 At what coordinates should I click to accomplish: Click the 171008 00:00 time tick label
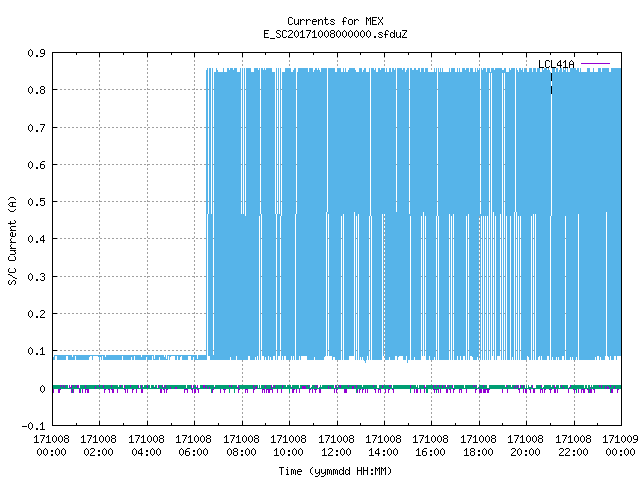click(x=51, y=446)
